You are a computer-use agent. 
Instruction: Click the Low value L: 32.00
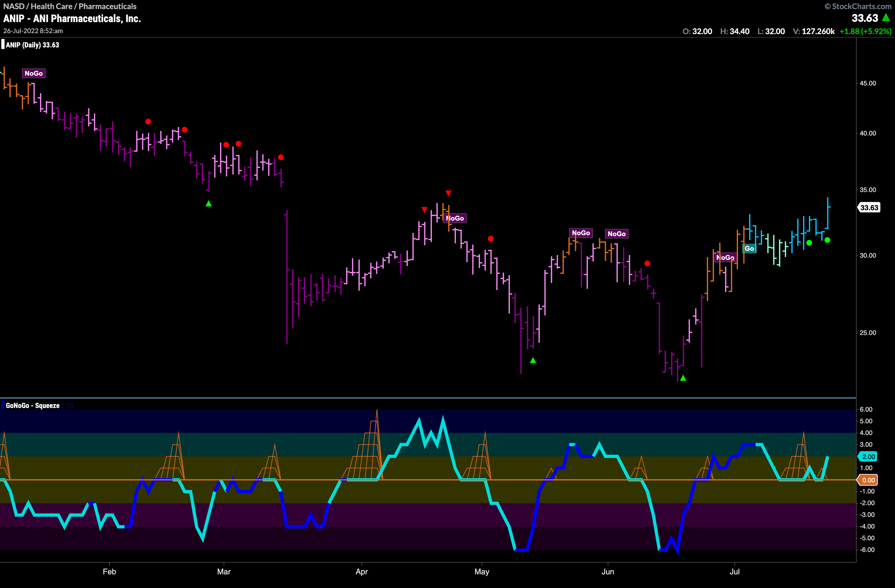pyautogui.click(x=771, y=31)
